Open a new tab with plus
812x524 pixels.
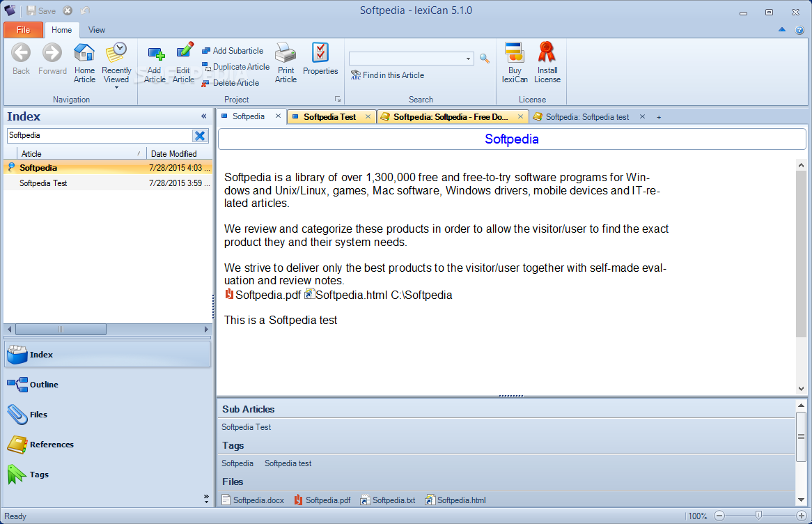(659, 117)
